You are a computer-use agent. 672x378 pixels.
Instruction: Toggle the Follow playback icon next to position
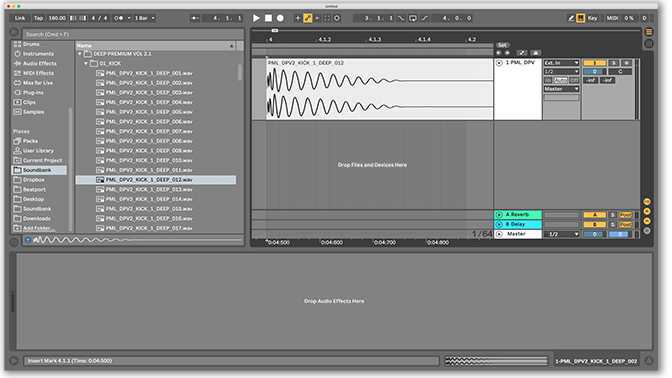click(x=195, y=18)
